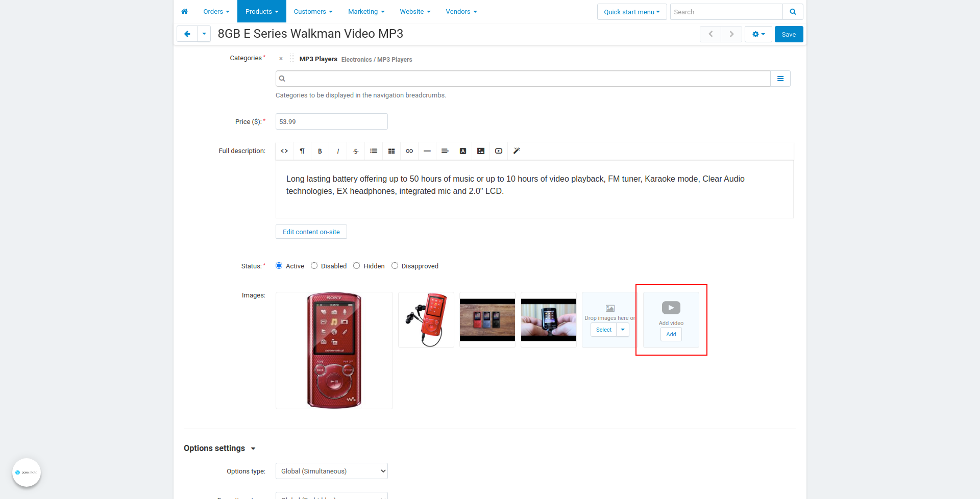980x499 pixels.
Task: Remove the MP3 Players category
Action: click(x=281, y=59)
